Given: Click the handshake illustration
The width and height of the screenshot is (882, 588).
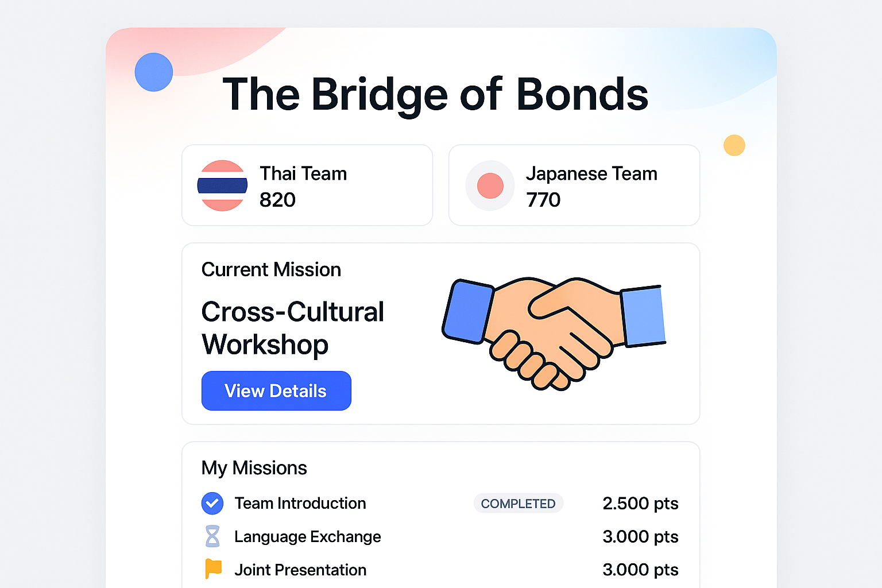Looking at the screenshot, I should pos(554,332).
